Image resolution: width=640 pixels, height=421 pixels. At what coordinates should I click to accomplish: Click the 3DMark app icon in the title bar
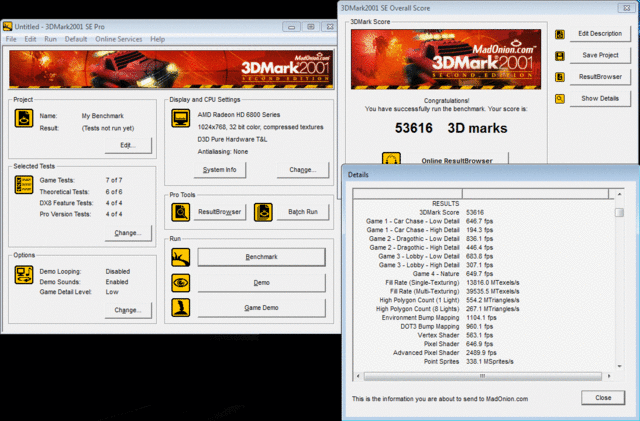(7, 27)
